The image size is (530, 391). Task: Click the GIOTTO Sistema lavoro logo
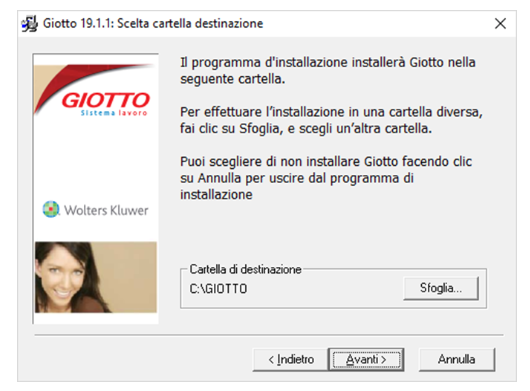click(x=106, y=103)
